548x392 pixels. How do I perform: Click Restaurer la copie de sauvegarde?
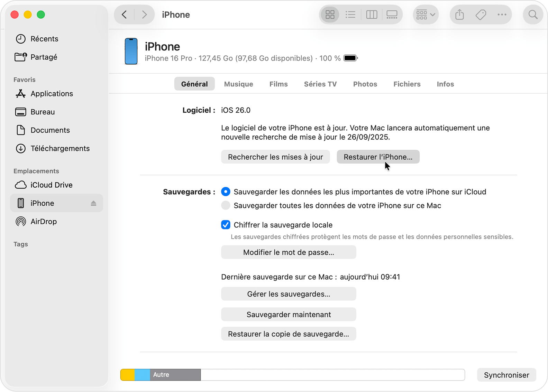289,334
